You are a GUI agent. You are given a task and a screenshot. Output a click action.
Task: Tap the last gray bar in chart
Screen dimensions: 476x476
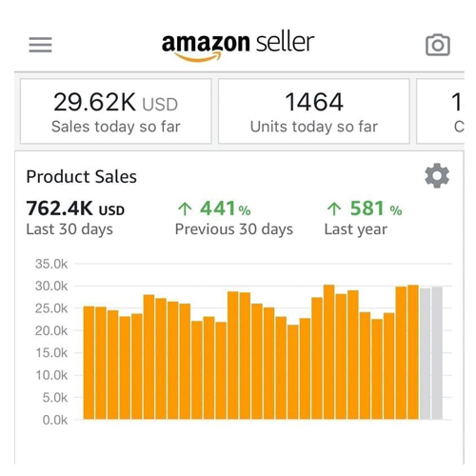[437, 353]
